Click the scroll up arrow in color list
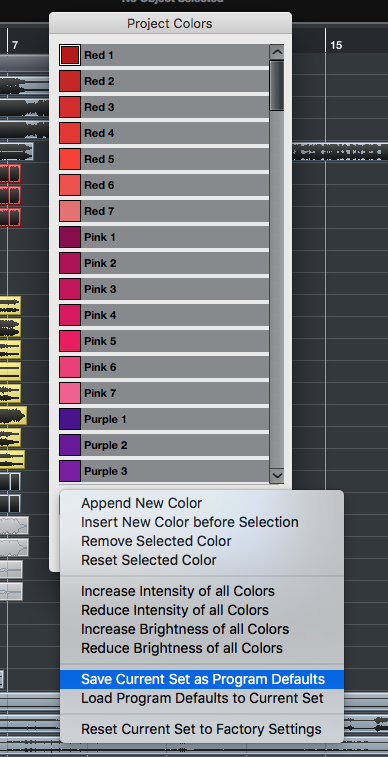388x757 pixels. click(277, 52)
